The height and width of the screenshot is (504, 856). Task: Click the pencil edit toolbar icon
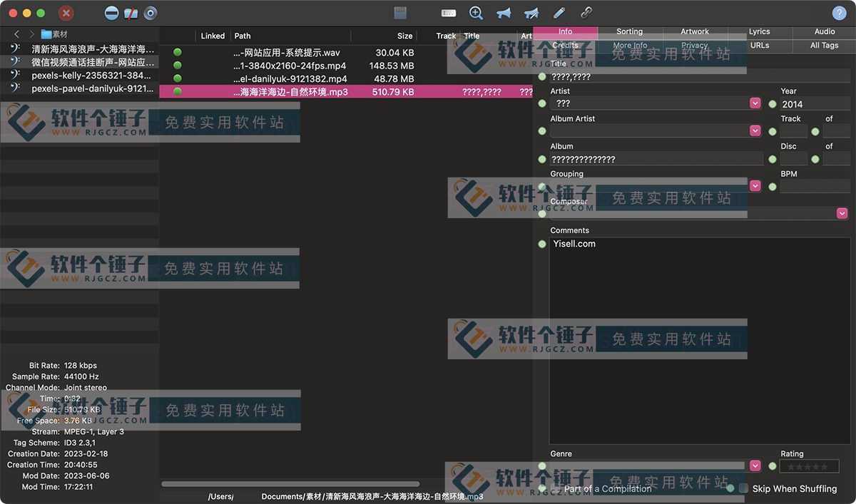pos(559,13)
